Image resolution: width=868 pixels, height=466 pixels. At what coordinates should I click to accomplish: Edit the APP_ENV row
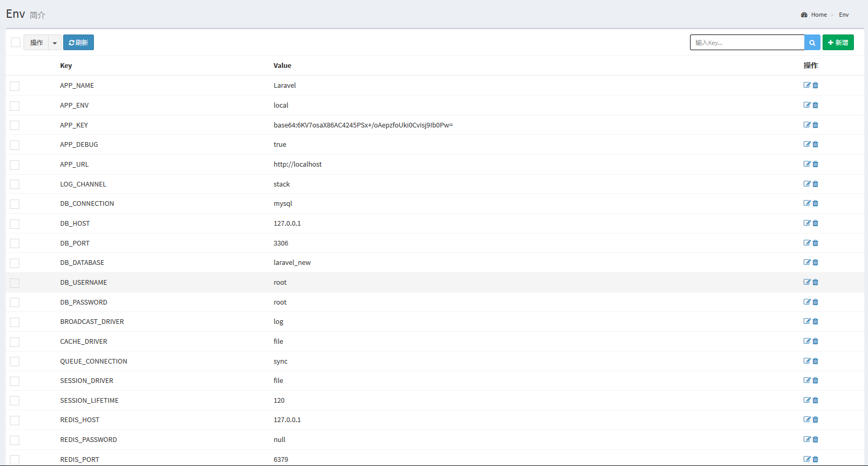click(807, 105)
